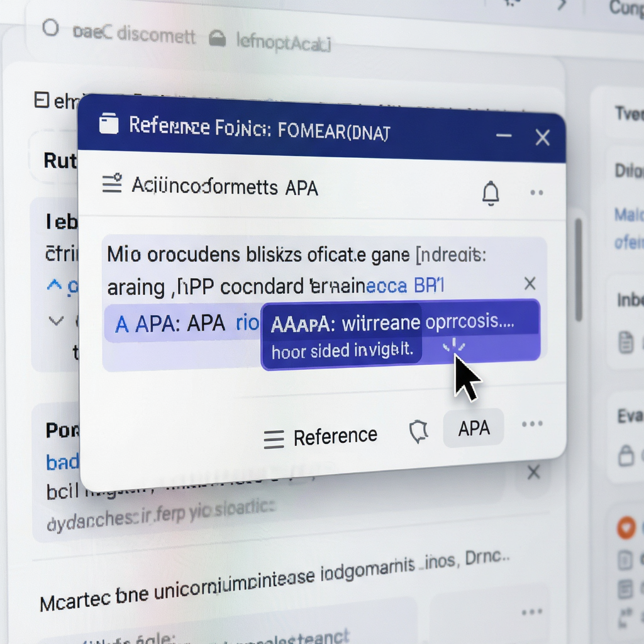644x644 pixels.
Task: Click the APA button at dialog bottom
Action: [x=474, y=428]
